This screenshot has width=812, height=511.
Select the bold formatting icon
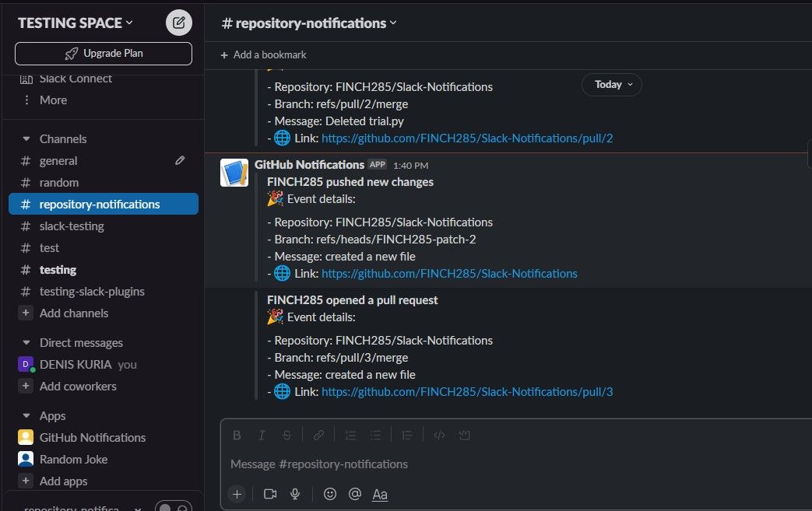coord(237,435)
